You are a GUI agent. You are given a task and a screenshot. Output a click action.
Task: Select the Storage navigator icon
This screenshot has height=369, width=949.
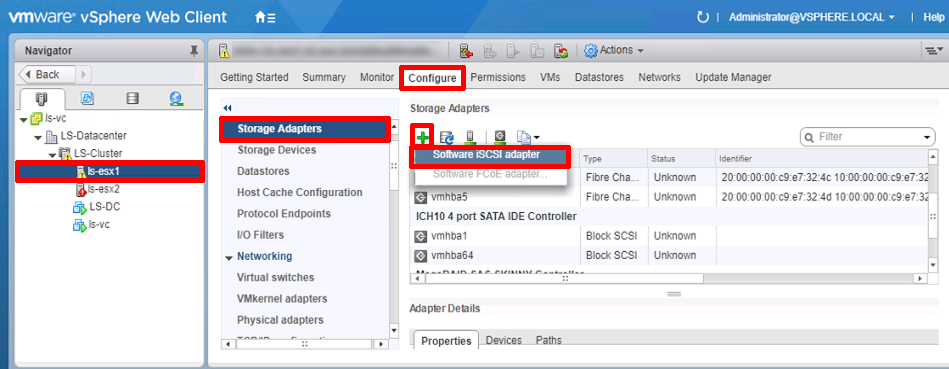coord(132,98)
